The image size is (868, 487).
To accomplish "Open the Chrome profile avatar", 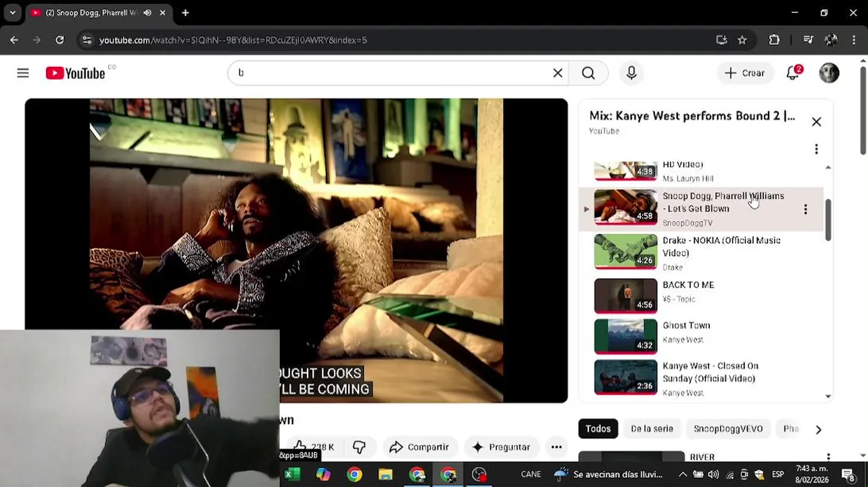I will point(831,40).
